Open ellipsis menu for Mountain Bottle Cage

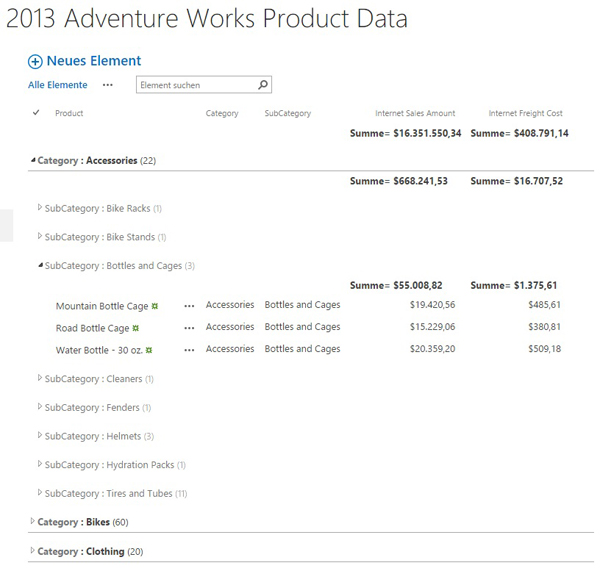(x=189, y=306)
